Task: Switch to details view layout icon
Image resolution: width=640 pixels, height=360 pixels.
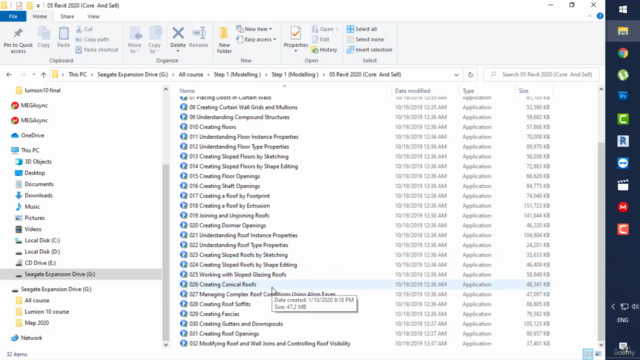Action: [x=587, y=353]
